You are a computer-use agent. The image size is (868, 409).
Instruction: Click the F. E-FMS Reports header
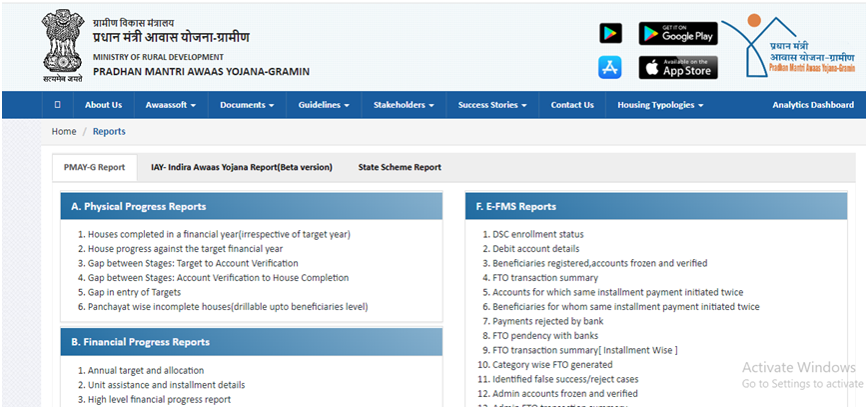656,206
